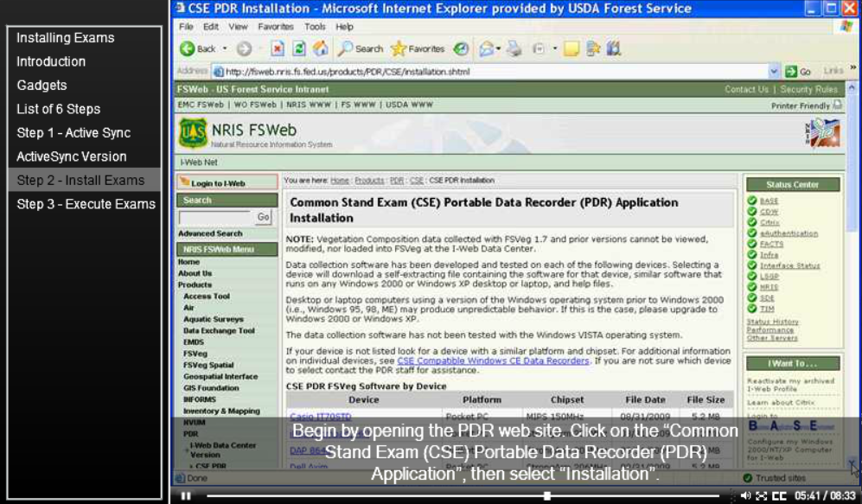
Task: Open the Tools menu
Action: 315,27
